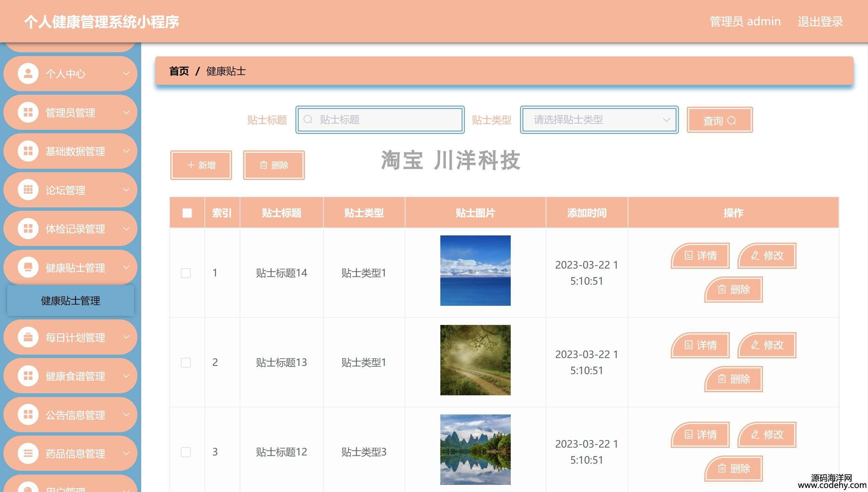Viewport: 868px width, 492px height.
Task: Click the 公告信息管理 grid icon
Action: [28, 415]
